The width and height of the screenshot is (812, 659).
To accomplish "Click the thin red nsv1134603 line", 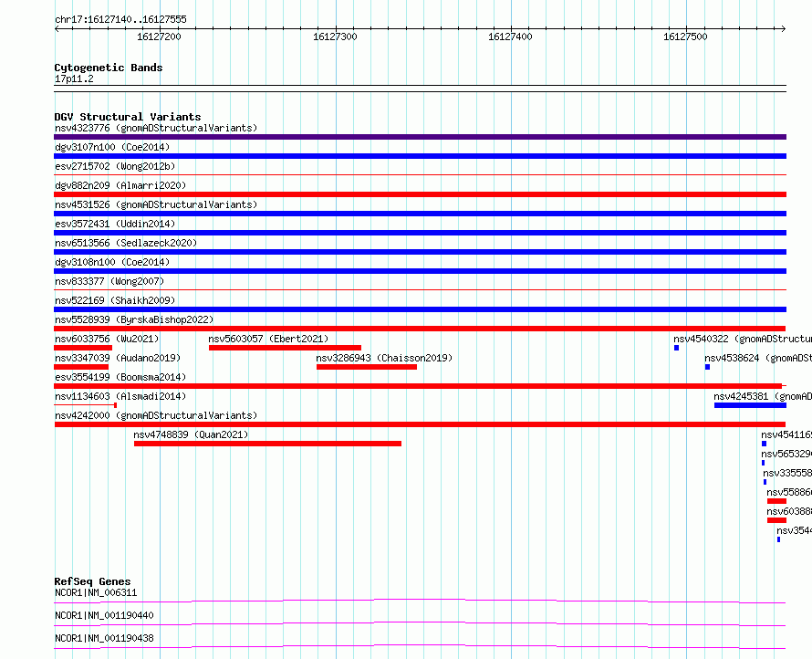I will point(85,405).
